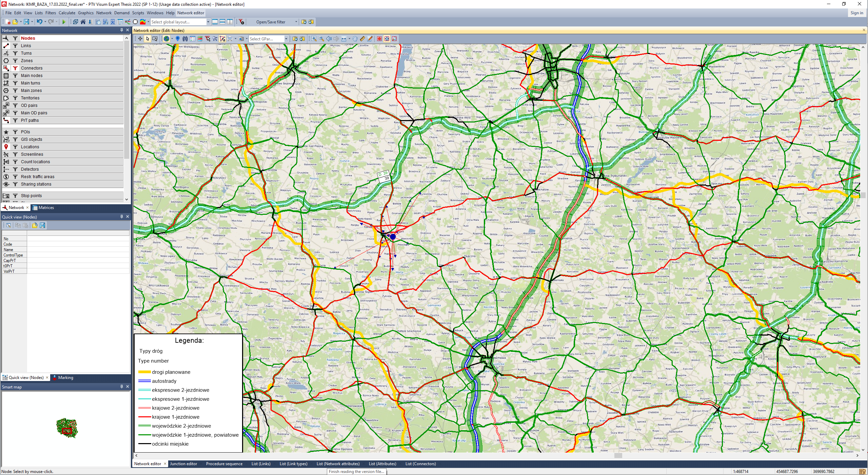868x475 pixels.
Task: Click the undo arrow icon
Action: click(39, 22)
